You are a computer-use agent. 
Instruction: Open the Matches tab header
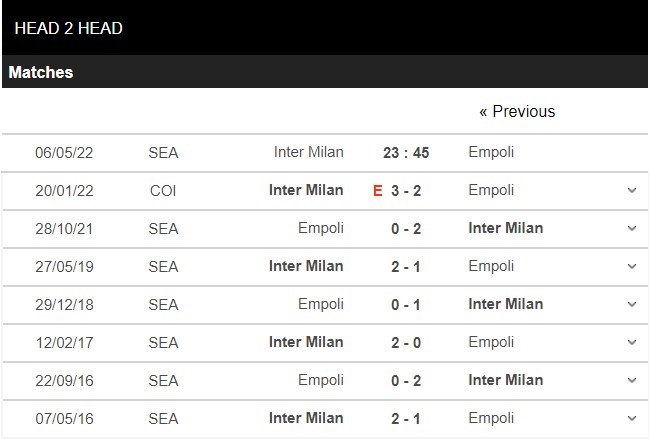pyautogui.click(x=41, y=73)
